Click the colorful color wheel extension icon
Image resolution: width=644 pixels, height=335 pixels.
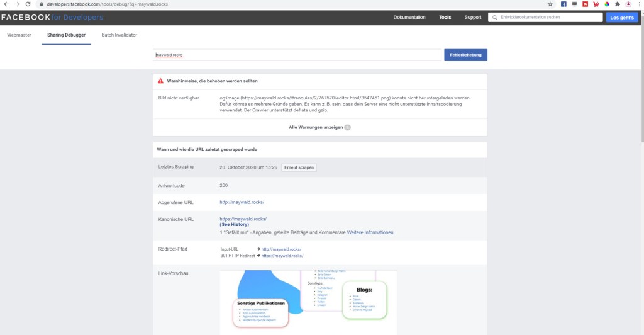click(606, 4)
